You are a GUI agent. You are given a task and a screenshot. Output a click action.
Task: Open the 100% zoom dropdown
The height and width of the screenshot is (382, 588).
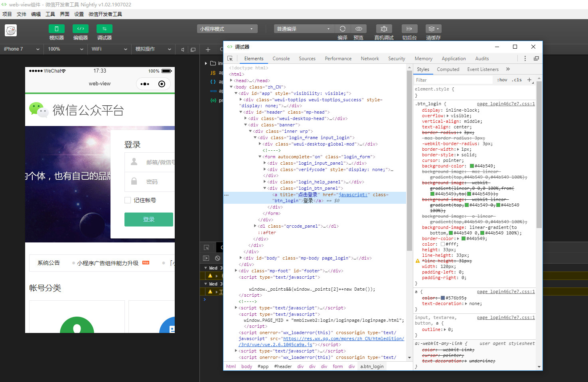(x=66, y=49)
